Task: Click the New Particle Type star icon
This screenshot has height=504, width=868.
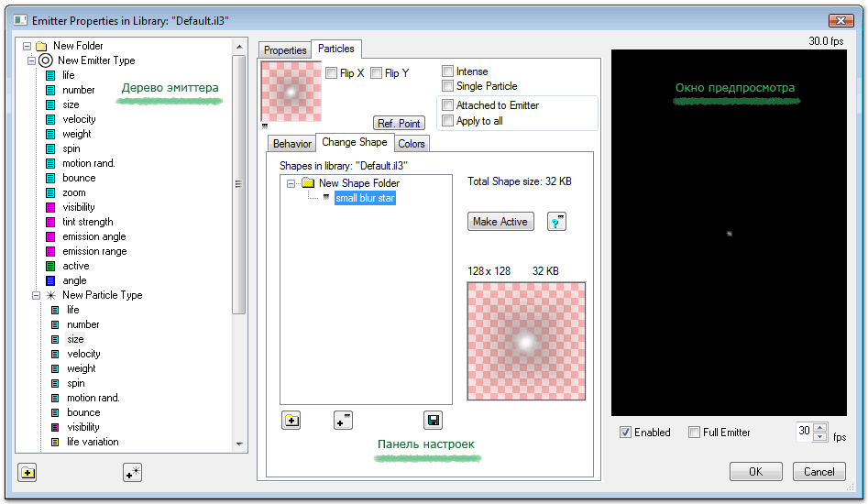Action: point(50,295)
